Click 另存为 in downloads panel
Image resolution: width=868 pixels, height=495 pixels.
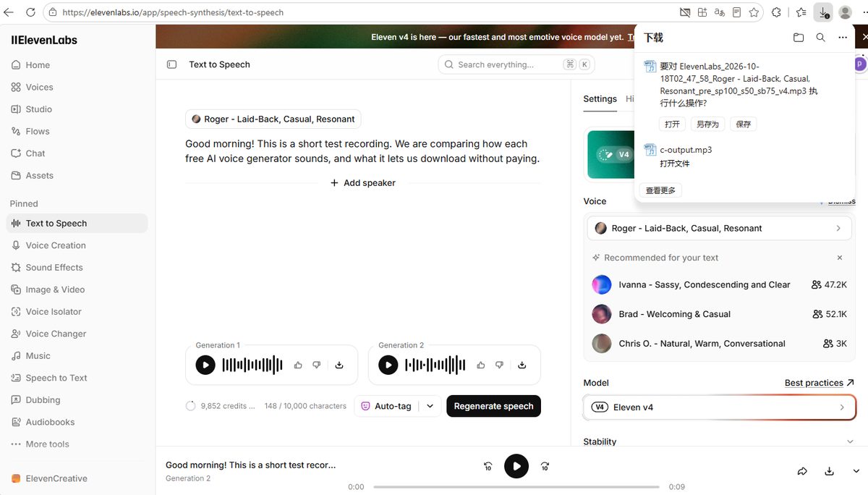708,124
